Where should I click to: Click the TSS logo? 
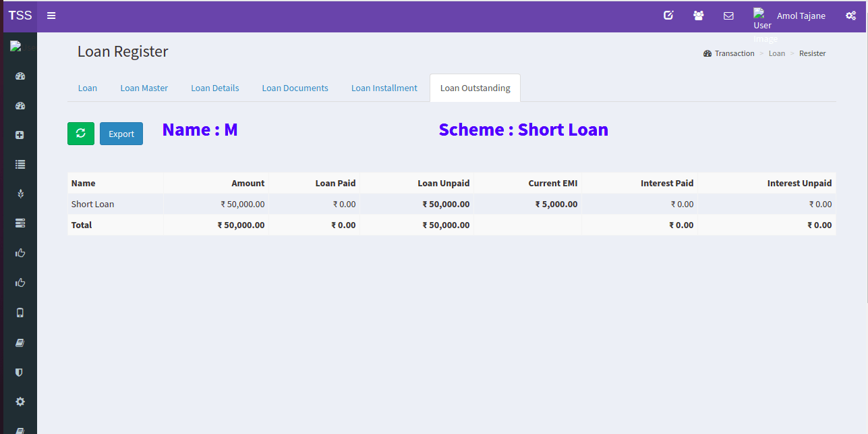click(x=20, y=16)
